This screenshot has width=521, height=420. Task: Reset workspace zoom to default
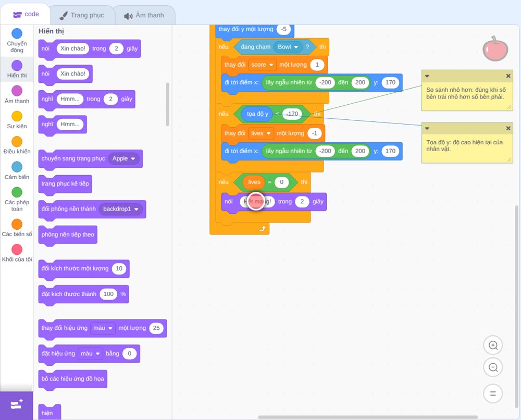click(493, 393)
